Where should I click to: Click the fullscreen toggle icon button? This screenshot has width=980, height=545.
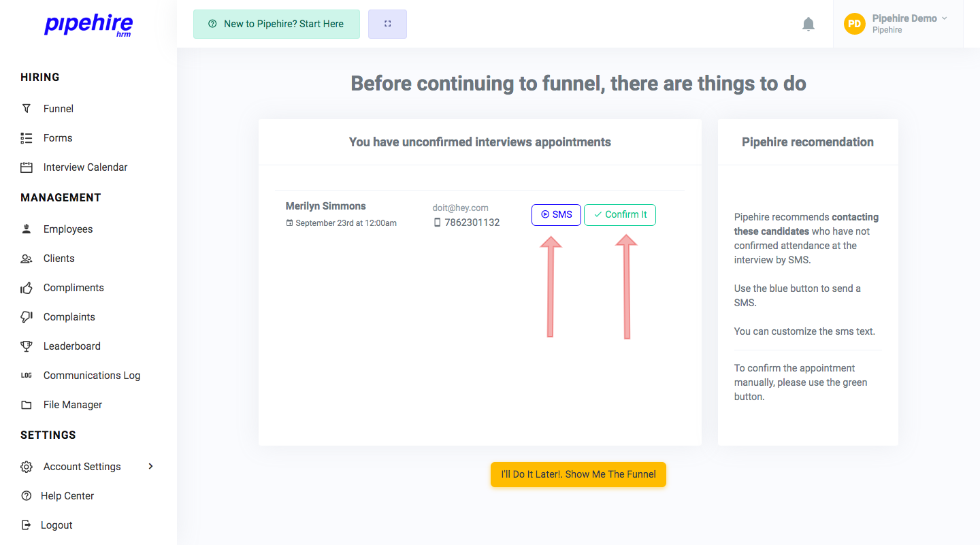[x=387, y=24]
